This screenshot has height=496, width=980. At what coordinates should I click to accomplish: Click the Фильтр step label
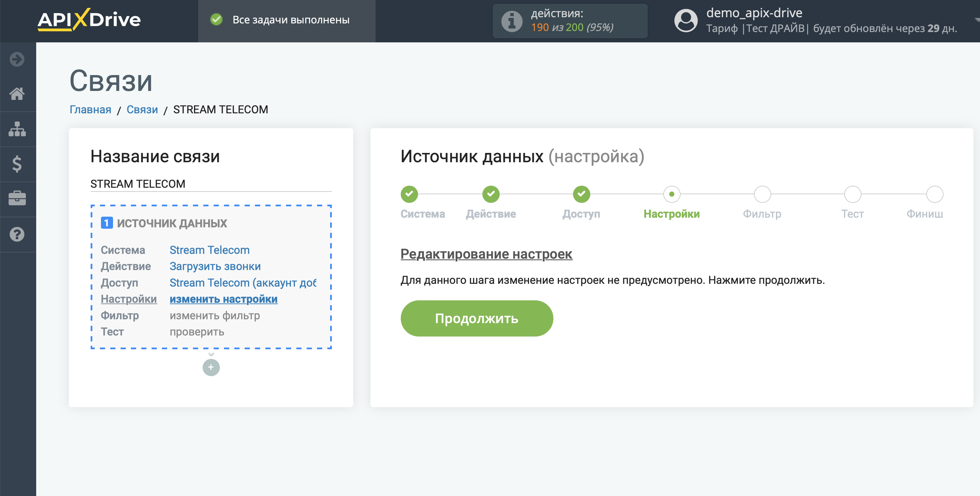pyautogui.click(x=762, y=214)
